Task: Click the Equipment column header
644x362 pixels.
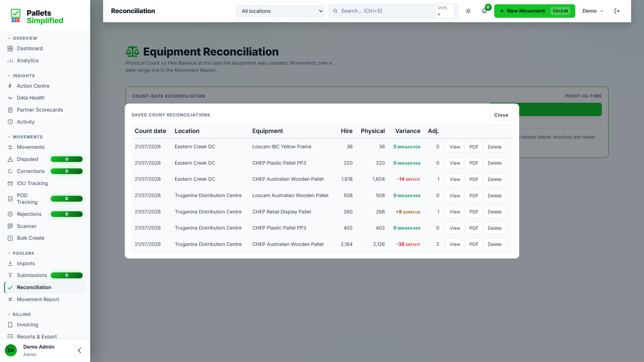Action: [x=267, y=131]
